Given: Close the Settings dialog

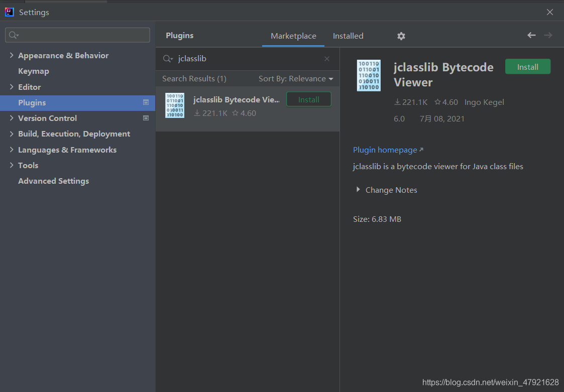Looking at the screenshot, I should [x=549, y=12].
